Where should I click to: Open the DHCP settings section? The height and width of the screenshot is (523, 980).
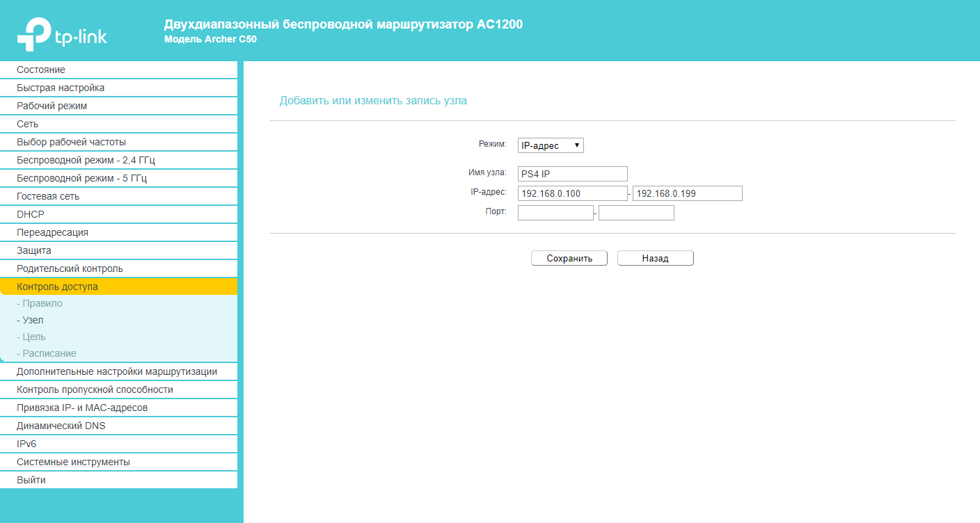pyautogui.click(x=118, y=214)
